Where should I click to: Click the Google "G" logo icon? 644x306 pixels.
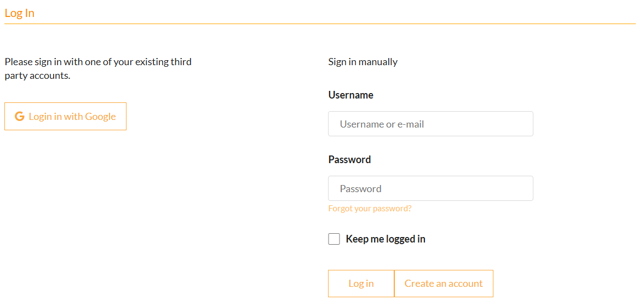click(x=20, y=117)
